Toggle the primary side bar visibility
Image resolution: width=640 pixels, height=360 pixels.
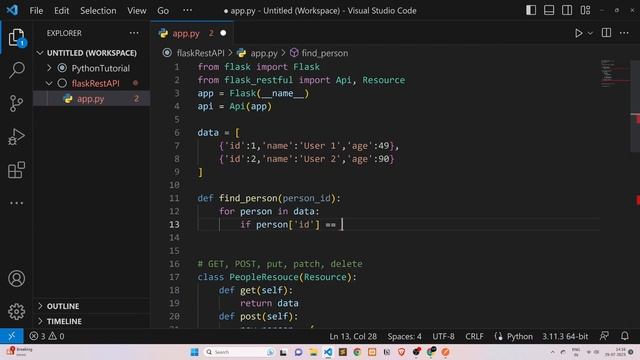point(531,10)
